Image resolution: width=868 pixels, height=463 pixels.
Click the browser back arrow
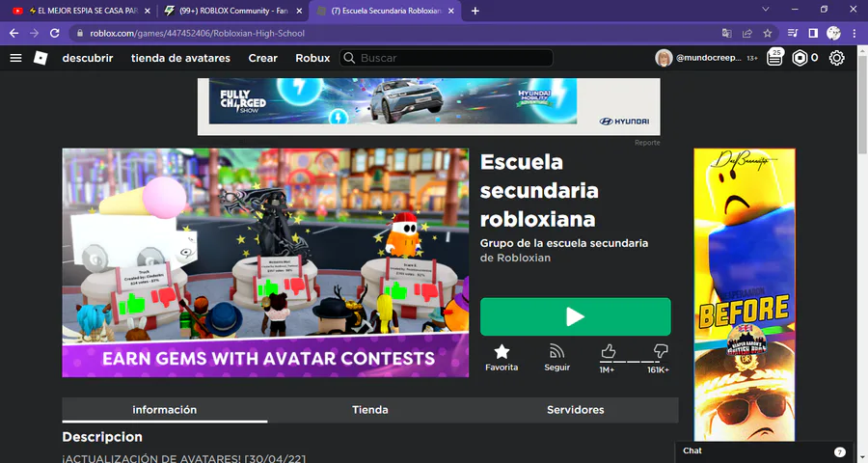tap(14, 33)
